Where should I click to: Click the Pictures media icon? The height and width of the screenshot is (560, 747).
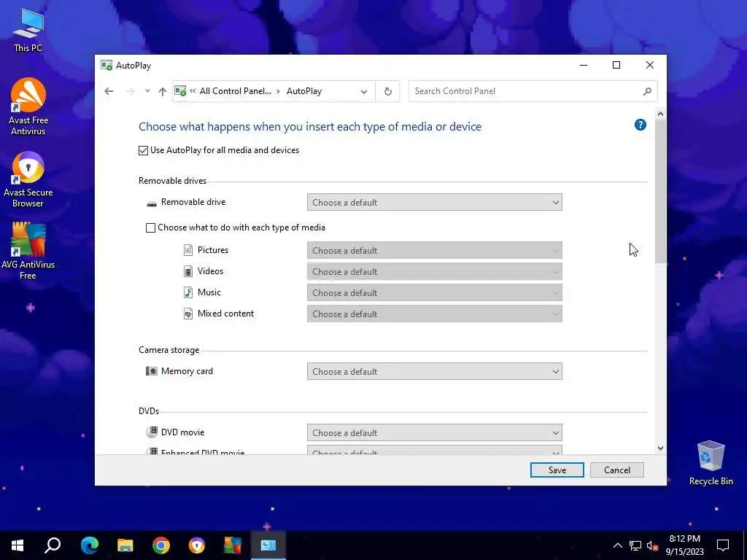188,250
